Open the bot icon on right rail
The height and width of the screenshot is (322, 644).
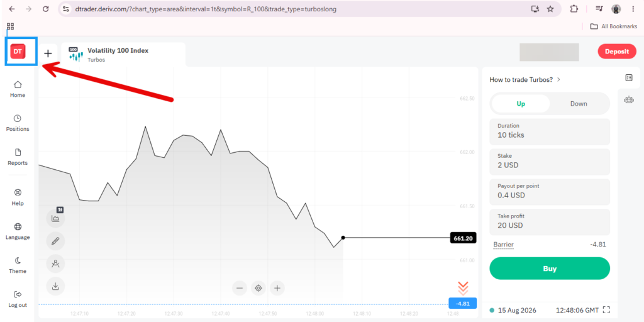click(x=629, y=99)
